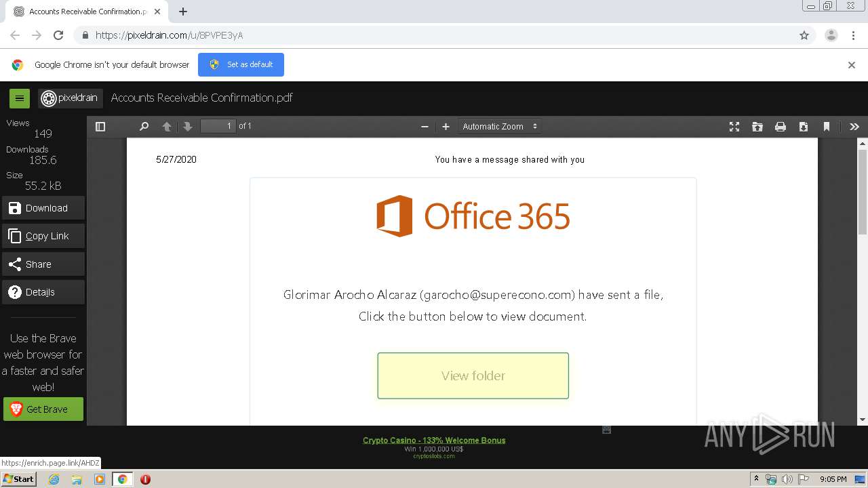Launch Internet Explorer from taskbar
Image resolution: width=868 pixels, height=488 pixels.
tap(54, 479)
